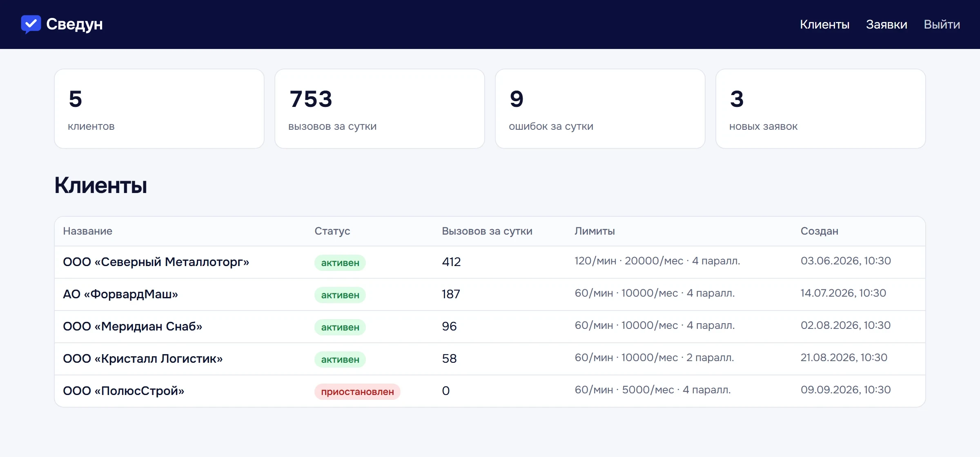
Task: Click the call count 96
Action: 449,326
